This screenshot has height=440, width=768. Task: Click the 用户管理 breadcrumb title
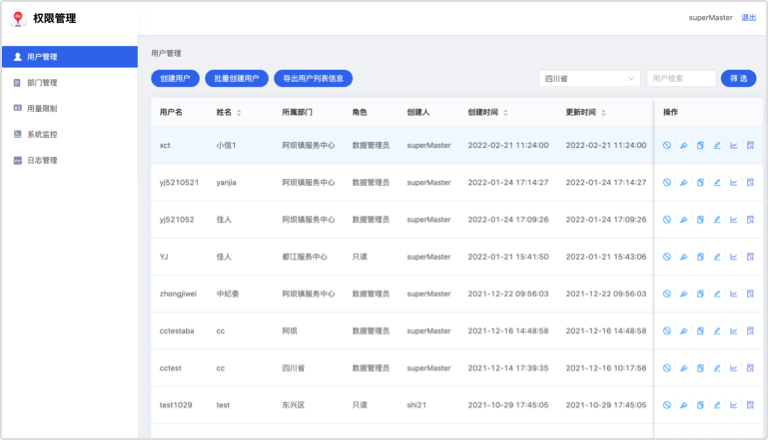point(166,53)
